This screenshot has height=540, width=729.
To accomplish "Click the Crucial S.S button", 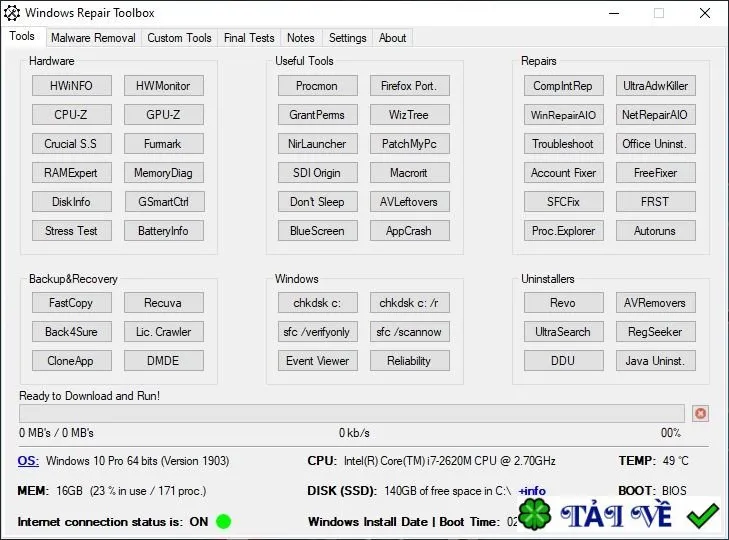I will (x=72, y=144).
